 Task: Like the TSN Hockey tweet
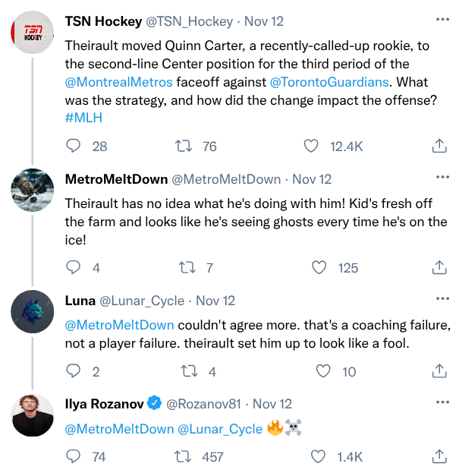click(x=310, y=146)
